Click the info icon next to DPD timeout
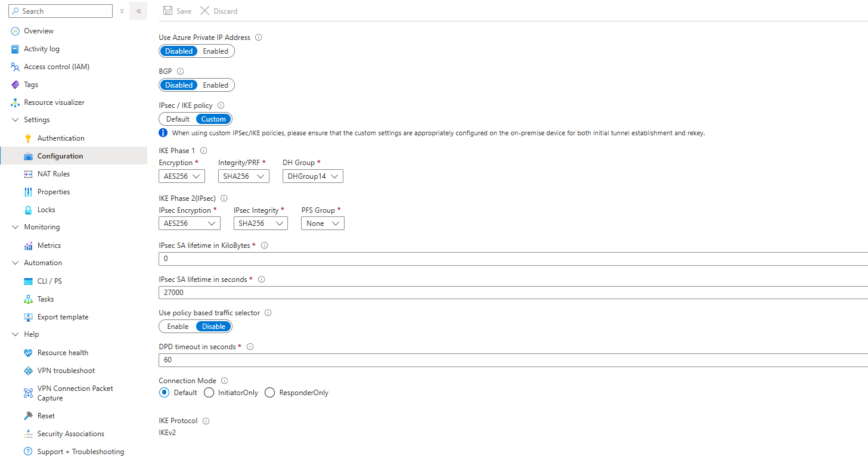The height and width of the screenshot is (469, 868). pyautogui.click(x=250, y=347)
